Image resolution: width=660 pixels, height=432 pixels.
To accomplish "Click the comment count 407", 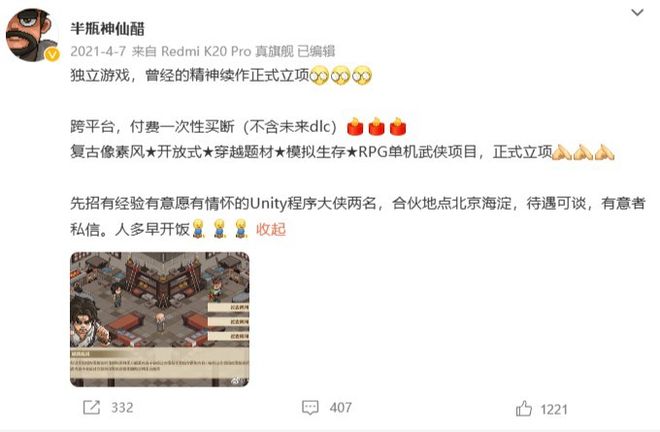I will pos(341,408).
